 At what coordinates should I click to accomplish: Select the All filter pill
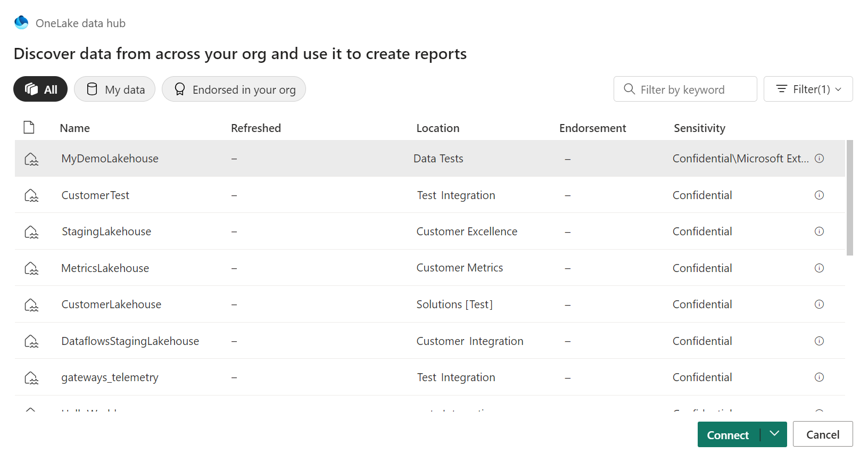tap(40, 89)
